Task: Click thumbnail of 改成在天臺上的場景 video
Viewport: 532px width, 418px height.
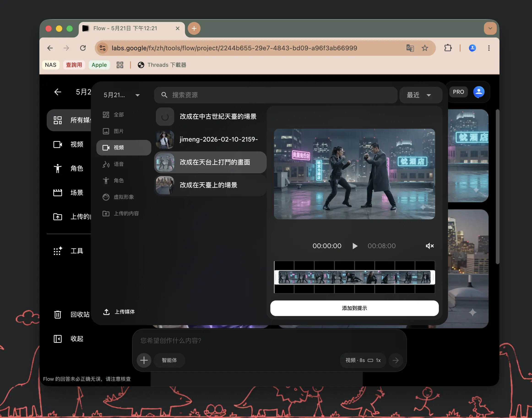Action: [x=165, y=185]
